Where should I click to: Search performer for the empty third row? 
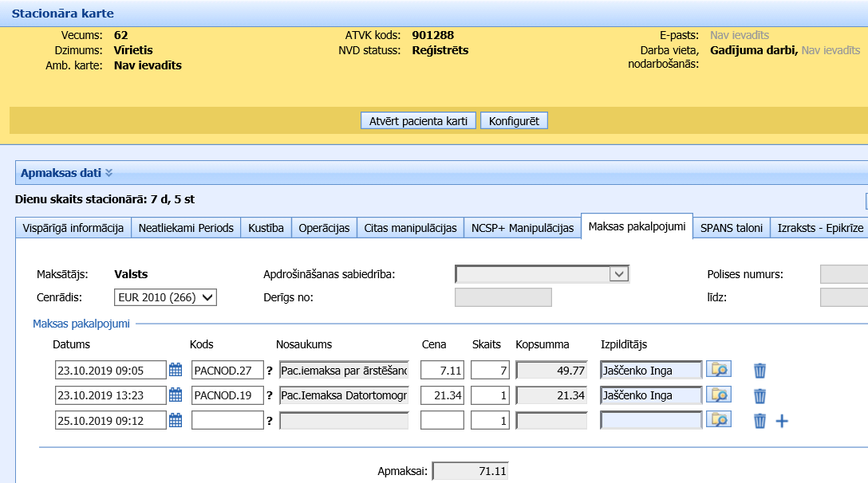tap(719, 419)
